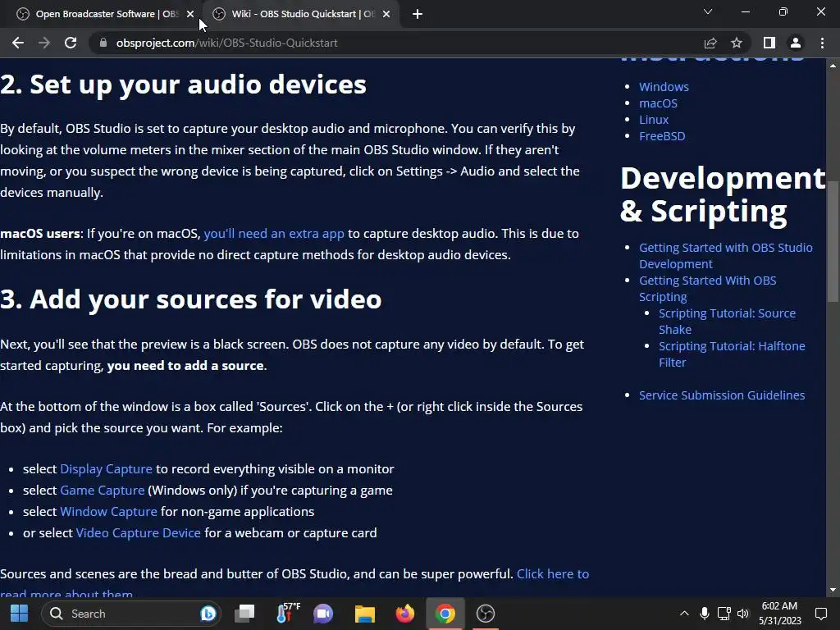
Task: Share this page via share icon
Action: [x=710, y=43]
